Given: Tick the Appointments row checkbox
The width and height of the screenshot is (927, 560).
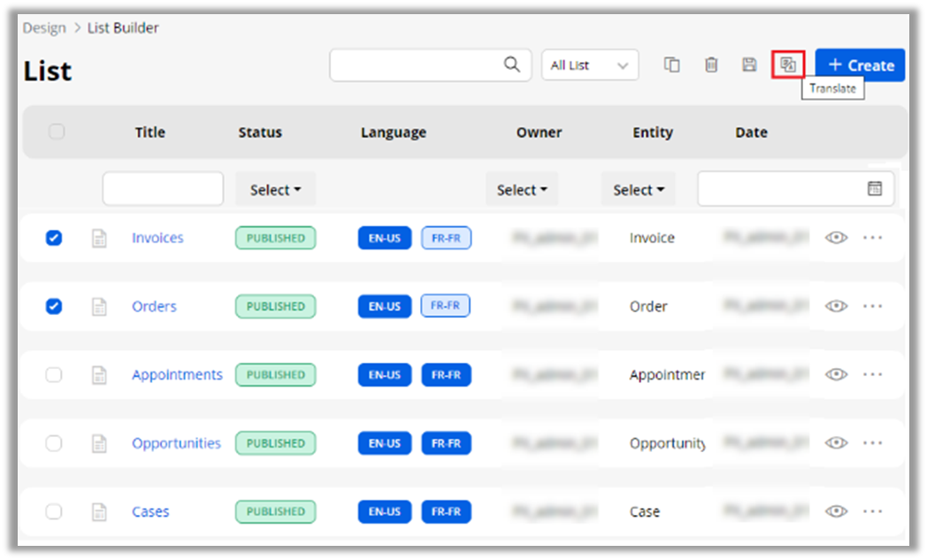Looking at the screenshot, I should pyautogui.click(x=54, y=374).
